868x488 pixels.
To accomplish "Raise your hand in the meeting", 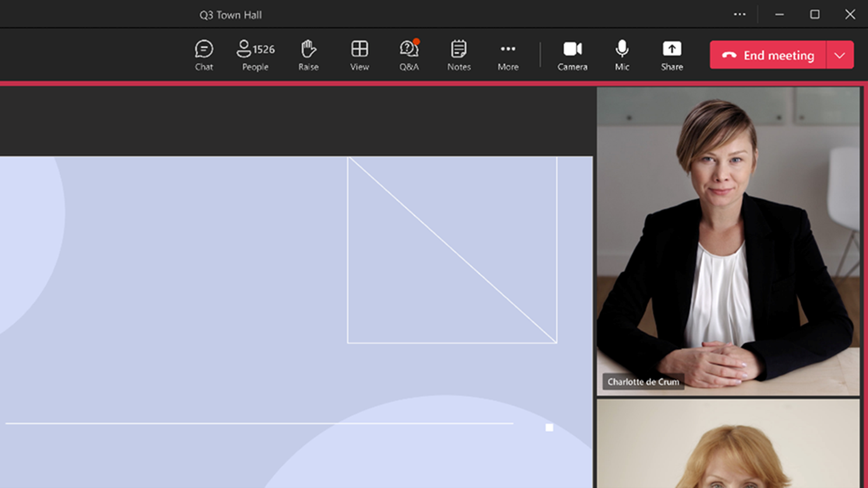I will pos(308,55).
